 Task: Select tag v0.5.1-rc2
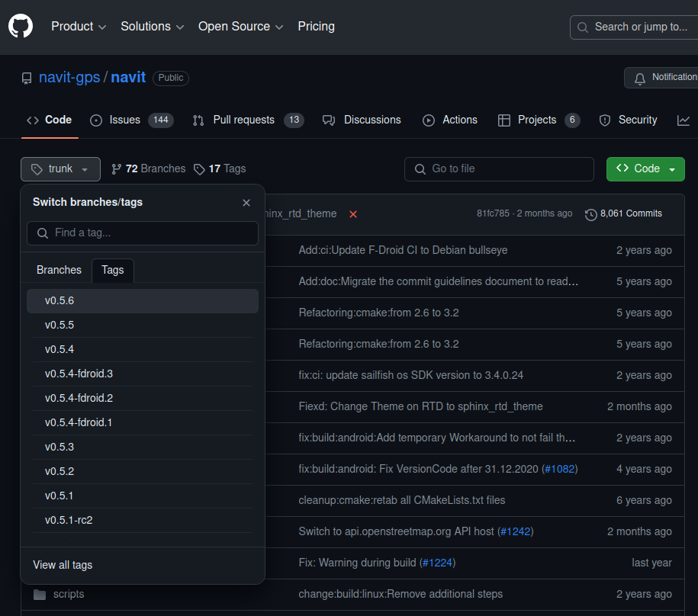143,521
